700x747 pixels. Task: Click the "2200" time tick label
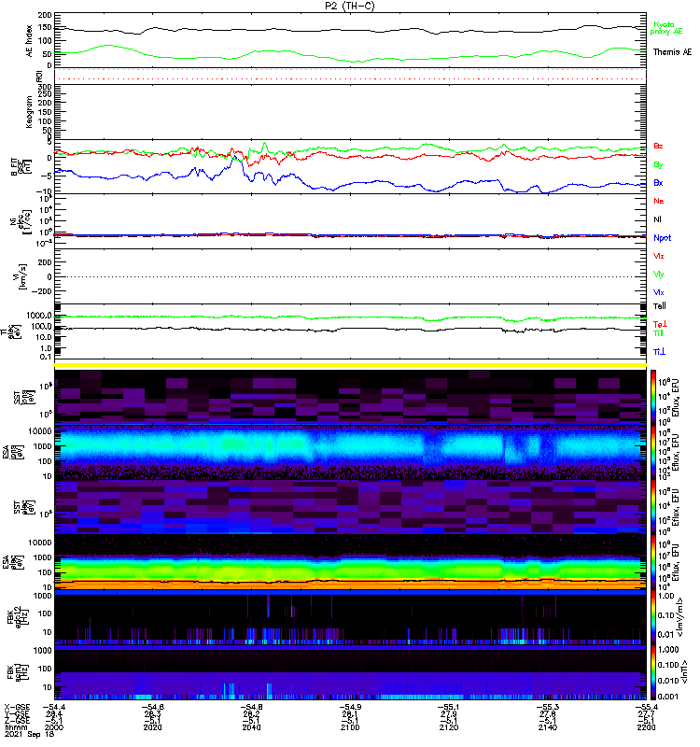(646, 727)
